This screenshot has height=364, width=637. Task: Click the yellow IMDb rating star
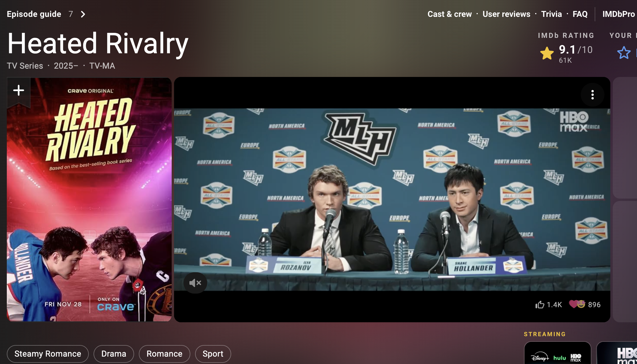(x=547, y=53)
